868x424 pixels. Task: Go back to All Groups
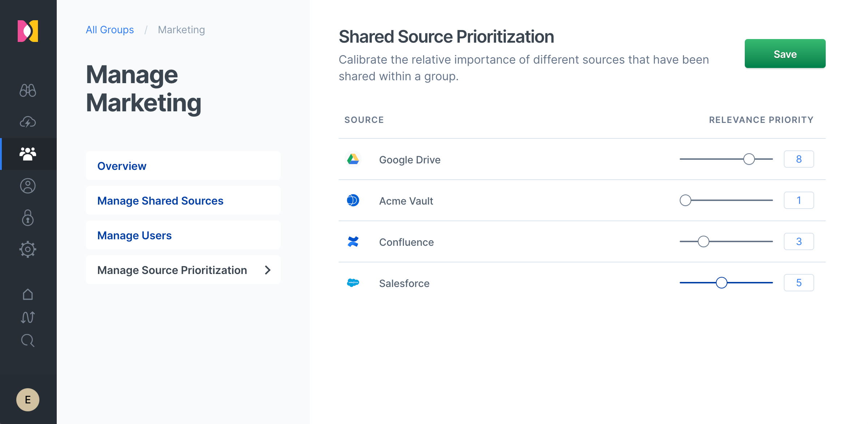110,30
